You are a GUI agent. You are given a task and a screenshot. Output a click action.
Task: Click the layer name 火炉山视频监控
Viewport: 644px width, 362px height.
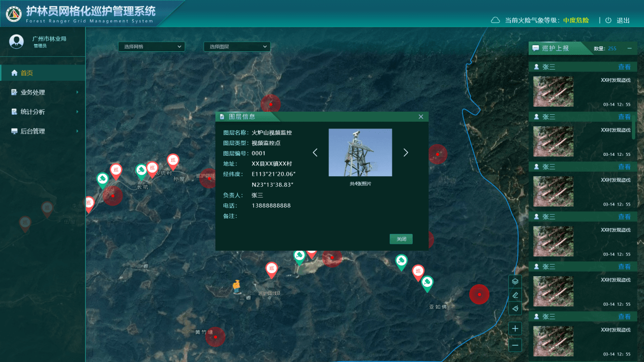272,133
